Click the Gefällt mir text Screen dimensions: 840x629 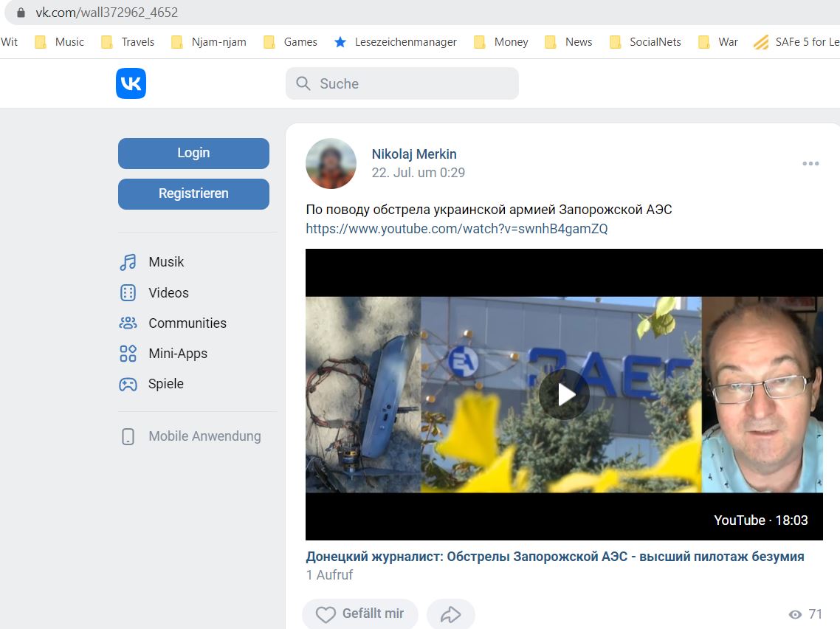point(373,613)
